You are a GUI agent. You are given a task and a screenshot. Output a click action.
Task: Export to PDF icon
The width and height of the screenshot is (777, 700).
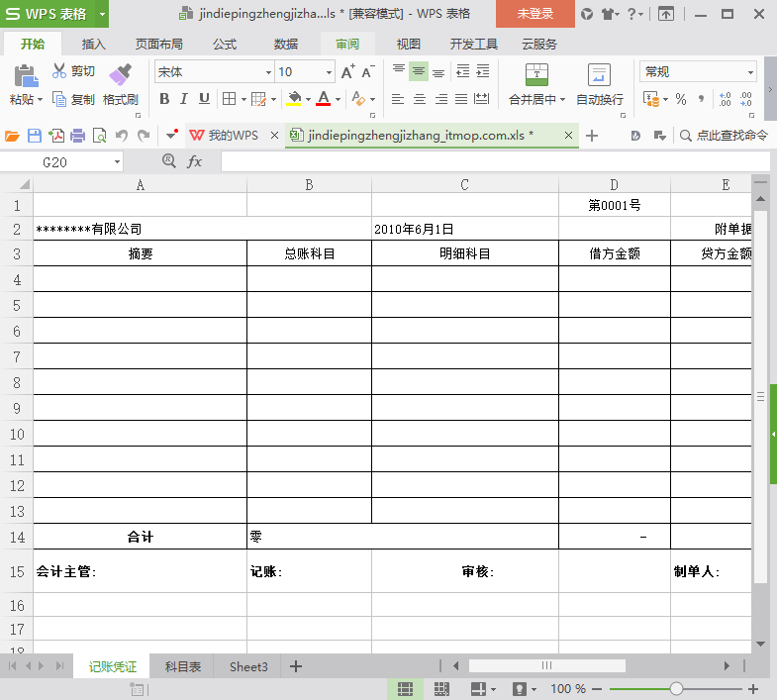tap(56, 136)
